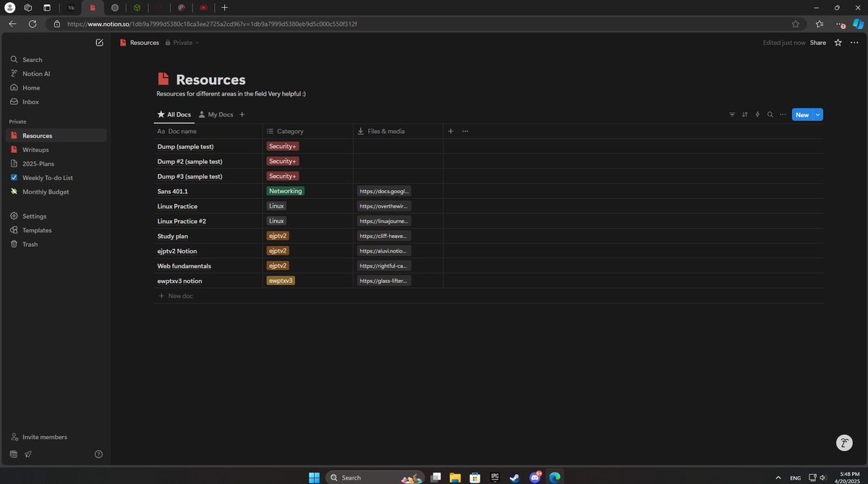This screenshot has height=484, width=868.
Task: Open the glass-lifter... link
Action: click(384, 281)
